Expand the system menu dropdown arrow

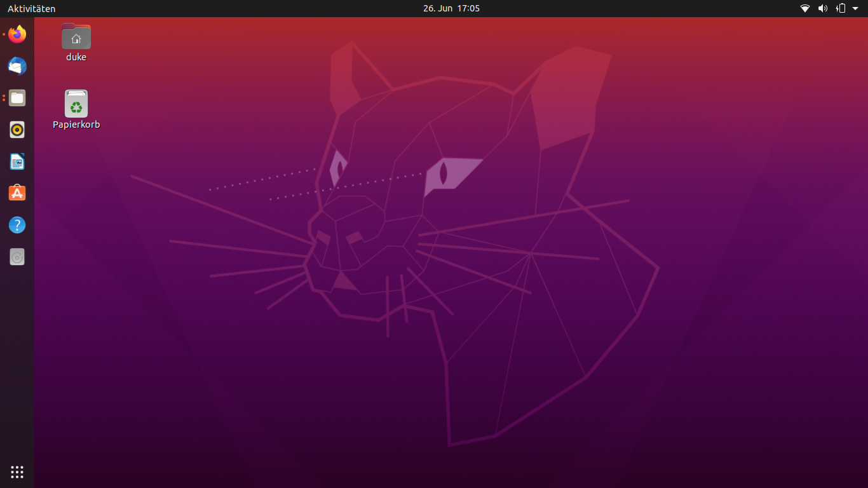click(x=855, y=9)
